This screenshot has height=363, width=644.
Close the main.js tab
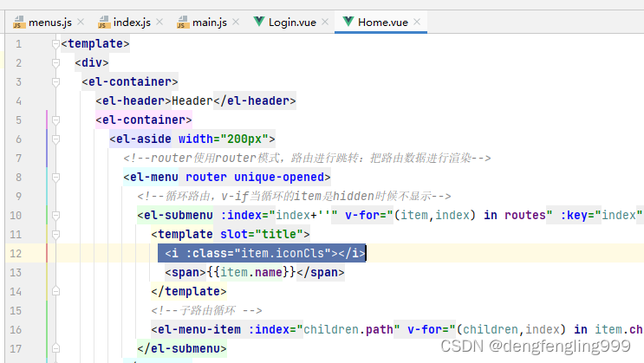(236, 22)
